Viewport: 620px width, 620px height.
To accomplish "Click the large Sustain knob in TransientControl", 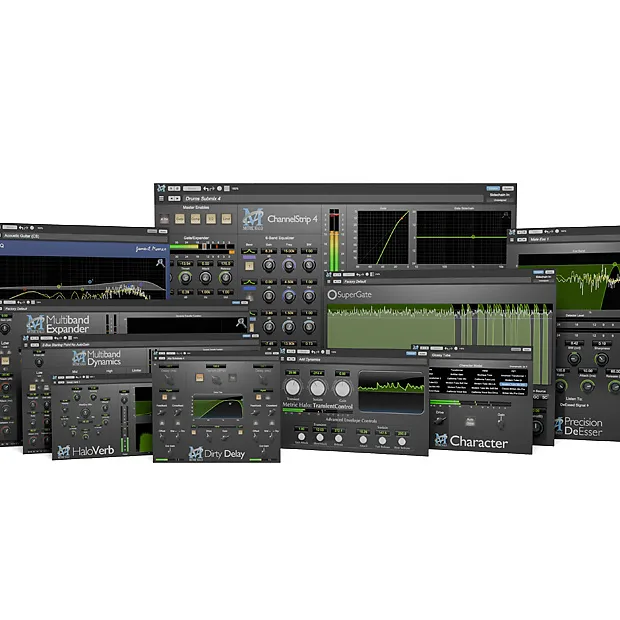I will (318, 388).
